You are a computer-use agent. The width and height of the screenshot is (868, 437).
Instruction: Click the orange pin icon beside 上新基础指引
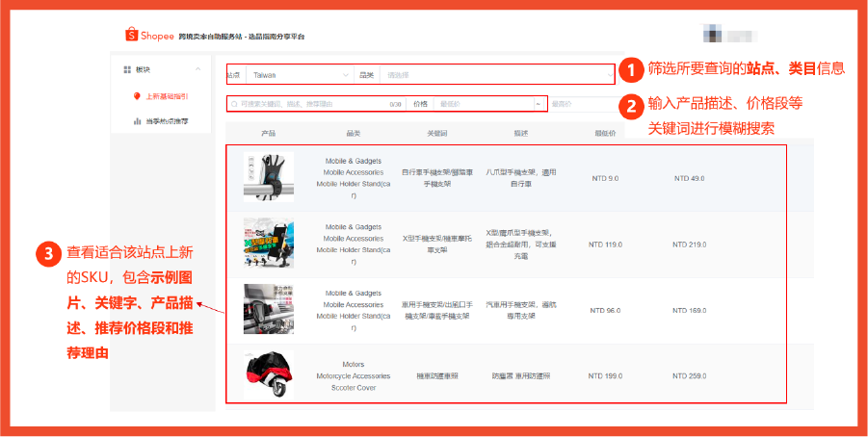pos(138,96)
